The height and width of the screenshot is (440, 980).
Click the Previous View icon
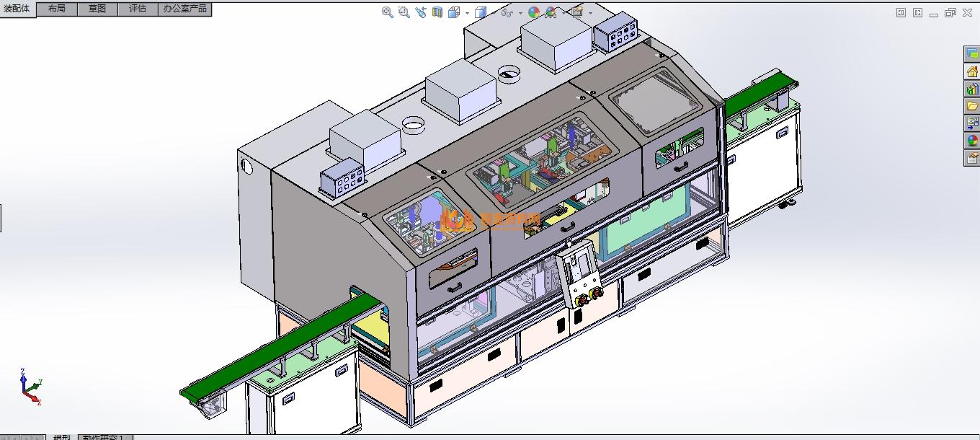[x=421, y=12]
